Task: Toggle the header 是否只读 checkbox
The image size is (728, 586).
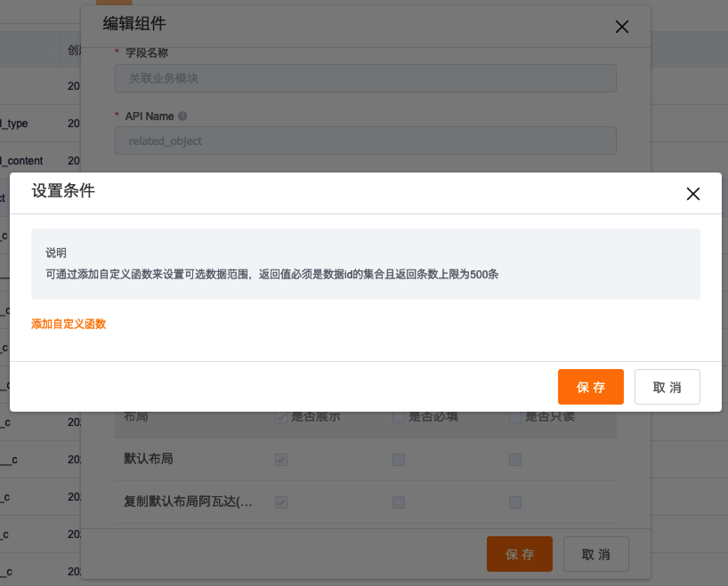Action: [514, 417]
